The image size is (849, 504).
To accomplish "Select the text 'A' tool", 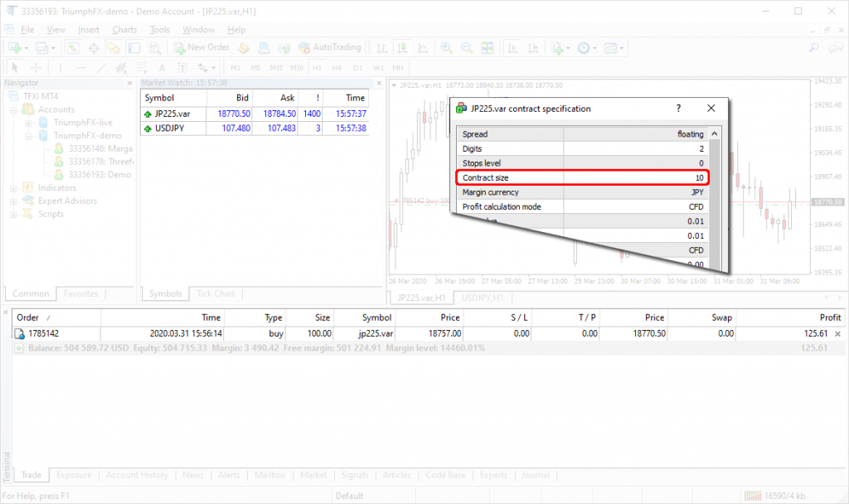I will coord(162,68).
